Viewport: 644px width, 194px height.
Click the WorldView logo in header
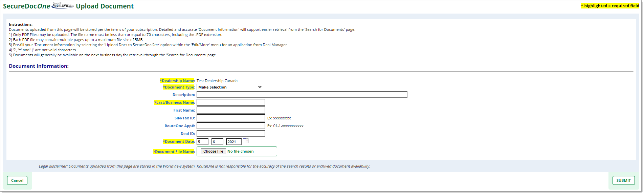(63, 5)
